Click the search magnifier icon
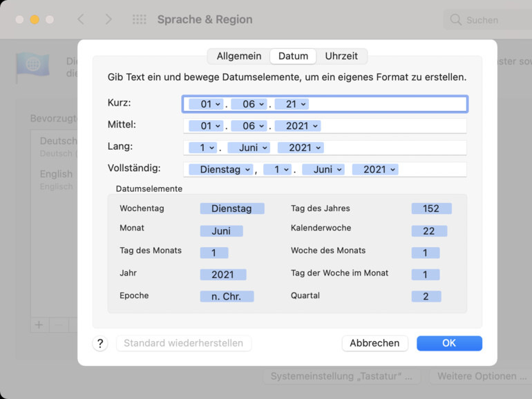Screen dimensions: 532x399 [455, 20]
